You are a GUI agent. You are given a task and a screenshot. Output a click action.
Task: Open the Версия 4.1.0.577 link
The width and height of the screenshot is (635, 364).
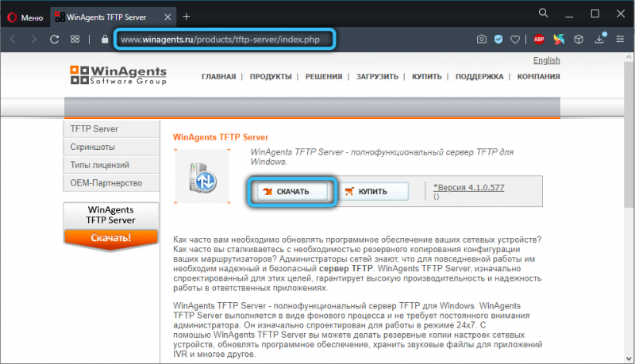point(468,187)
